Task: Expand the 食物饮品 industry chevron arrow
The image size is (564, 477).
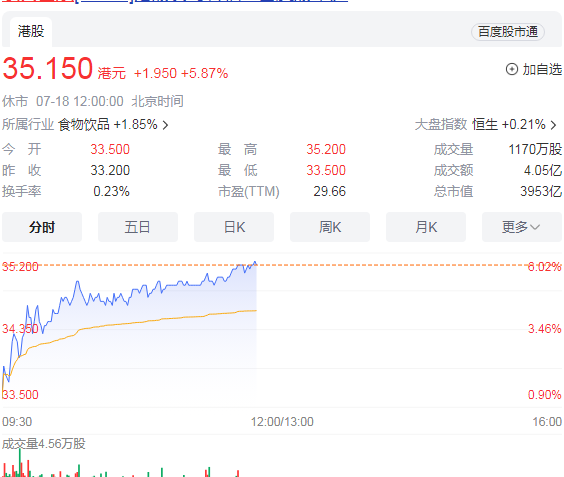Action: click(165, 125)
